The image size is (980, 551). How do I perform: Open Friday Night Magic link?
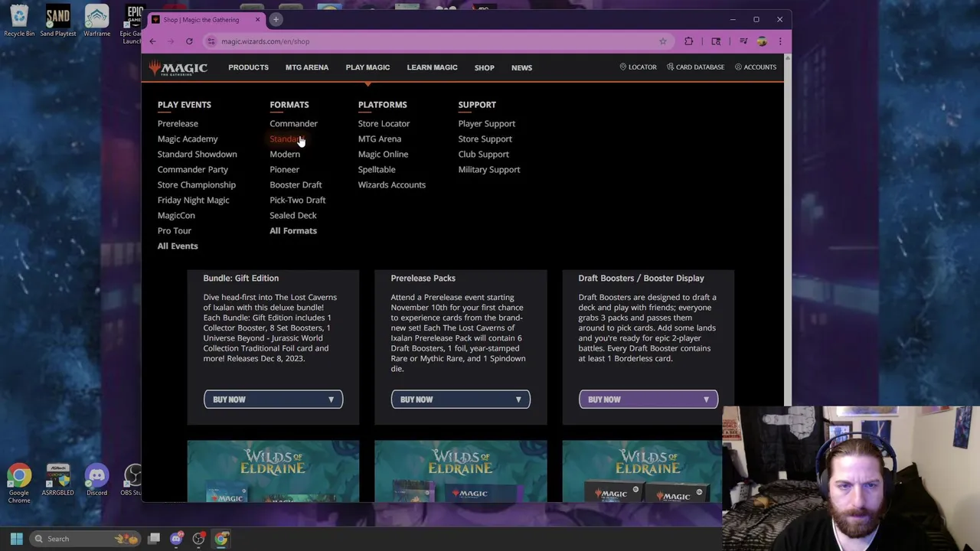point(193,200)
